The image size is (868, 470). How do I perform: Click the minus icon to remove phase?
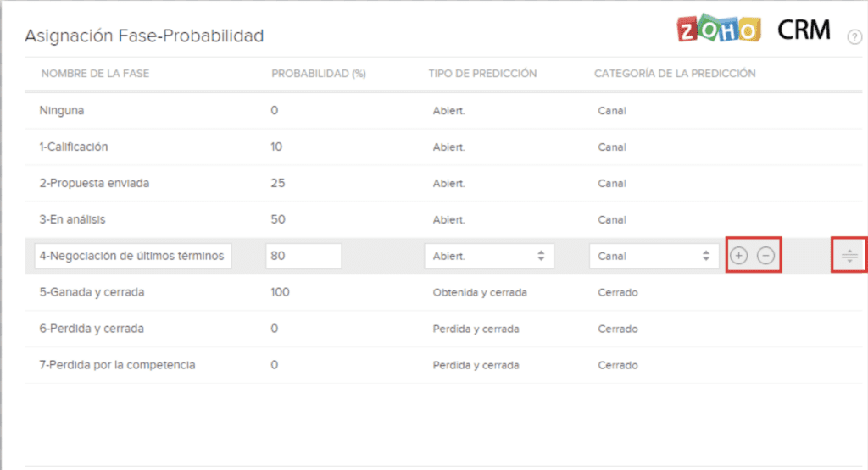[765, 256]
